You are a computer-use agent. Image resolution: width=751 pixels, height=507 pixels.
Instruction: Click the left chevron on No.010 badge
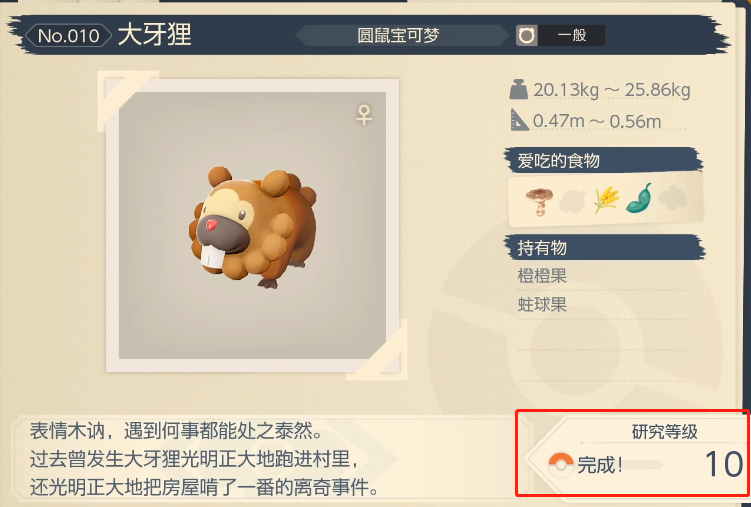(x=31, y=36)
